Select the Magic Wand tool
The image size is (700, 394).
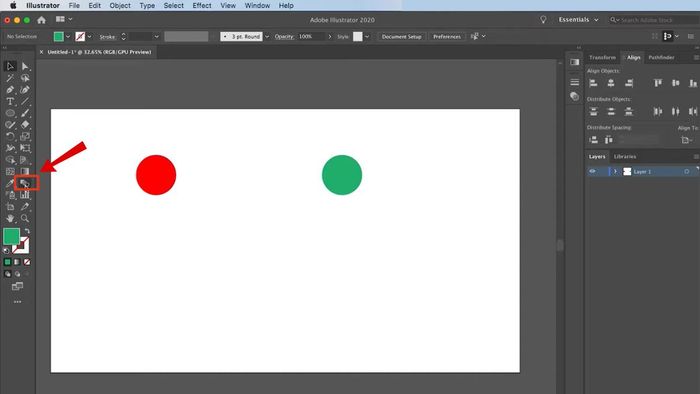click(10, 78)
